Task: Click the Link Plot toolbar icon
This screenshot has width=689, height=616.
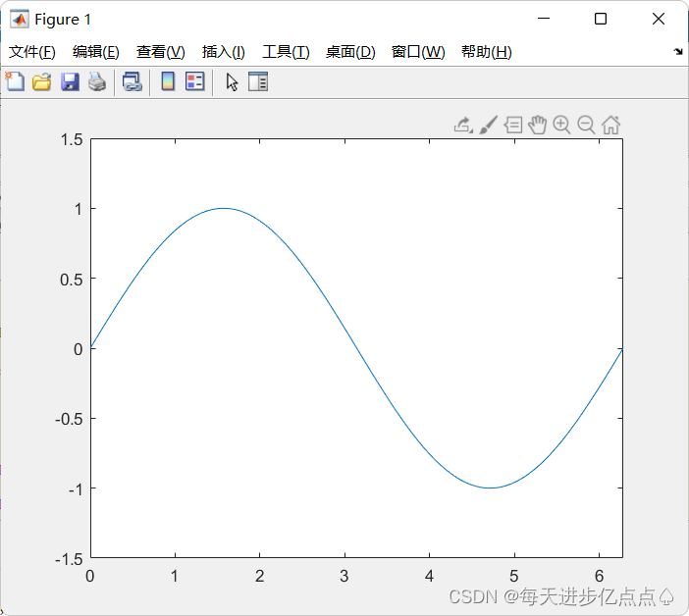Action: 132,82
